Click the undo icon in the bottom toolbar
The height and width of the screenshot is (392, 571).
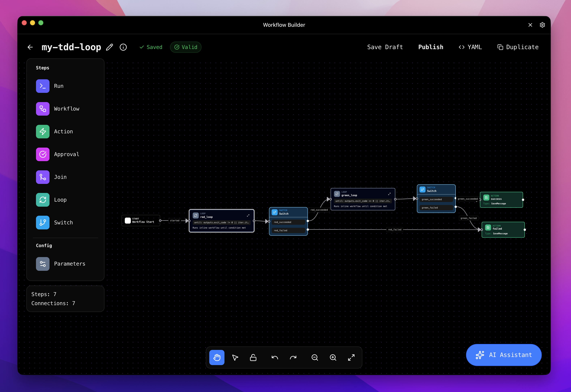(x=275, y=358)
